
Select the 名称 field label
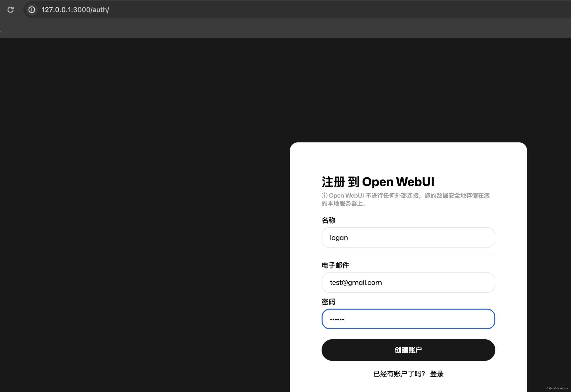point(328,220)
